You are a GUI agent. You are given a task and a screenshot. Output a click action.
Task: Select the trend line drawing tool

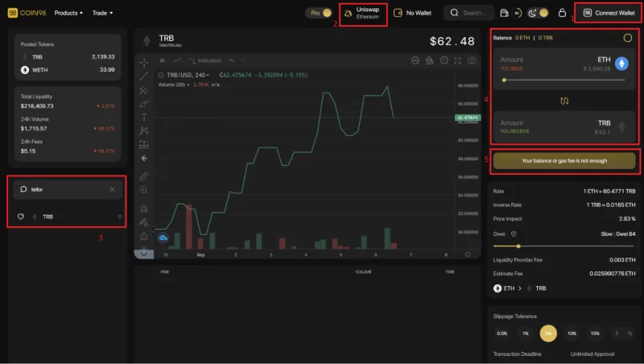144,76
